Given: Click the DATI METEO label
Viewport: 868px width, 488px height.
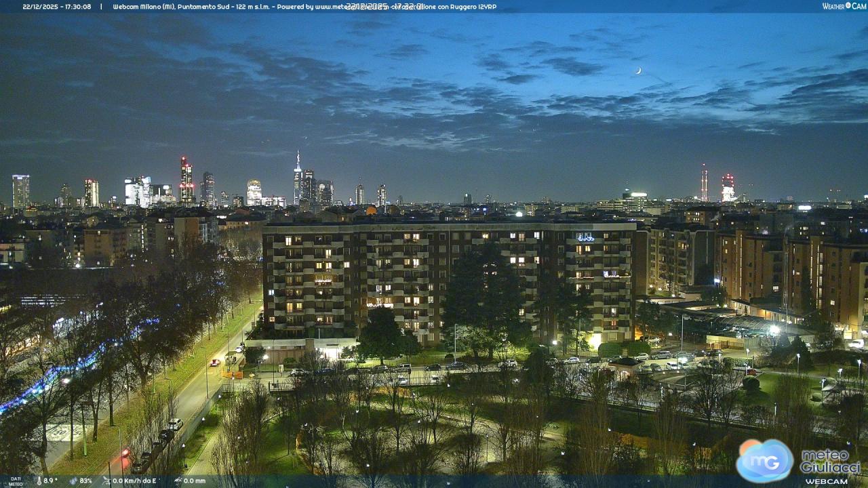Looking at the screenshot, I should pyautogui.click(x=16, y=481).
